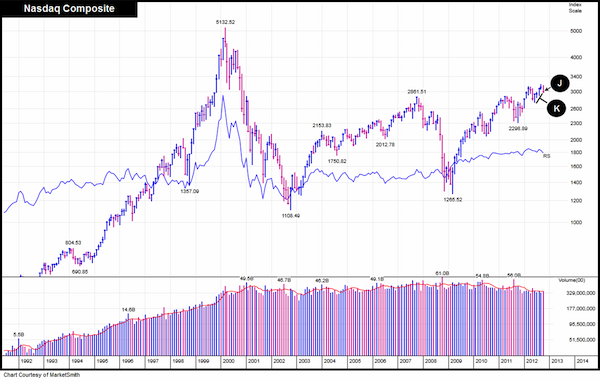
Task: Select the 2004 year marker
Action: coord(329,361)
